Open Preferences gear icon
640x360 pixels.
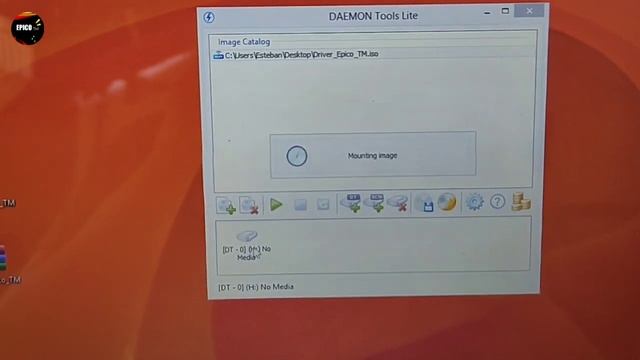[474, 202]
